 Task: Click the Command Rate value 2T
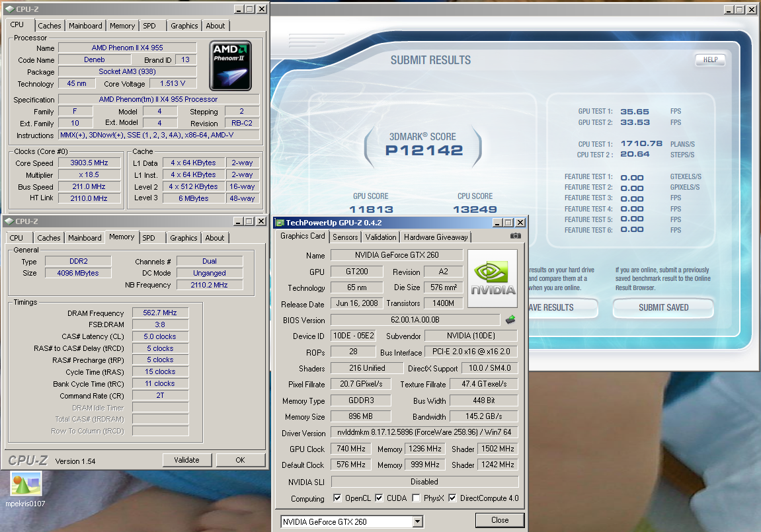[160, 395]
